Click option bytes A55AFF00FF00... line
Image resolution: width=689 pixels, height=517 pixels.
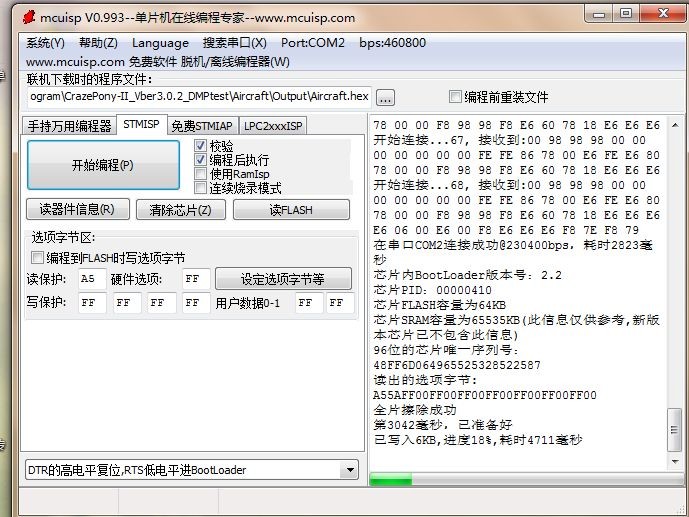coord(485,395)
